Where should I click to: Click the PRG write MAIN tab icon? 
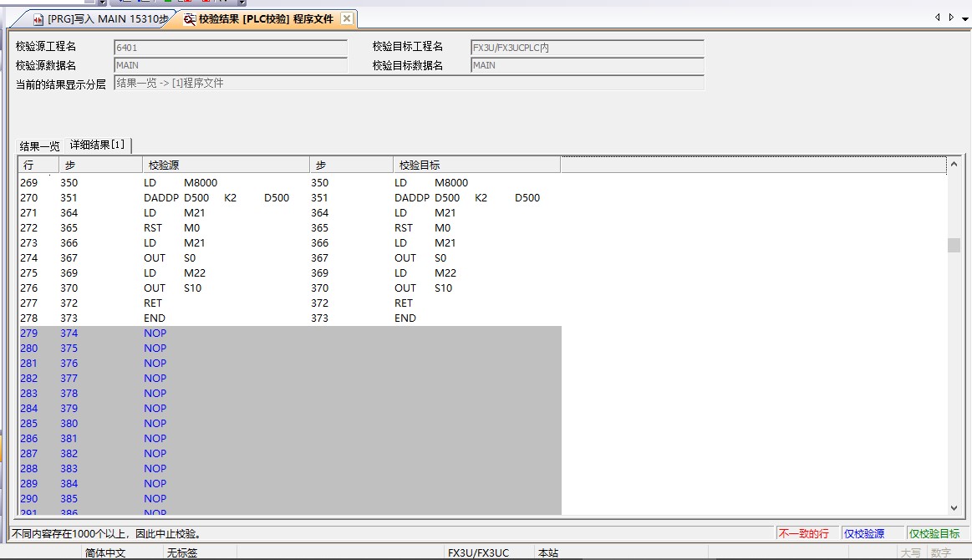pyautogui.click(x=38, y=19)
